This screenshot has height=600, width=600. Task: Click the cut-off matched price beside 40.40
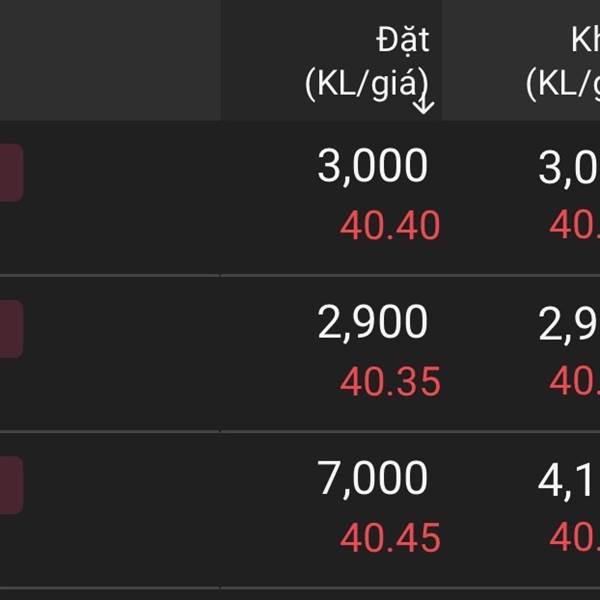(574, 226)
